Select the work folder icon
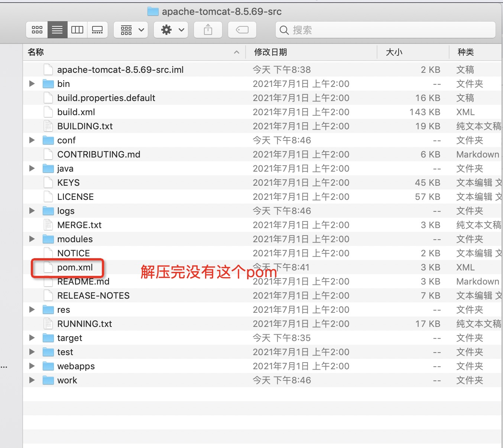 [48, 380]
